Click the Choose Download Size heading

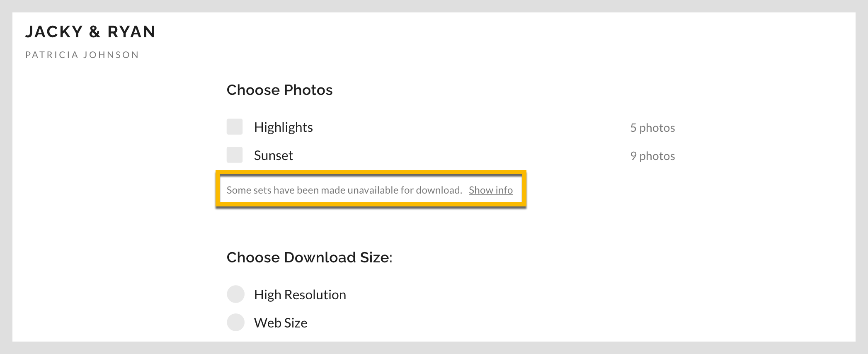pyautogui.click(x=309, y=257)
